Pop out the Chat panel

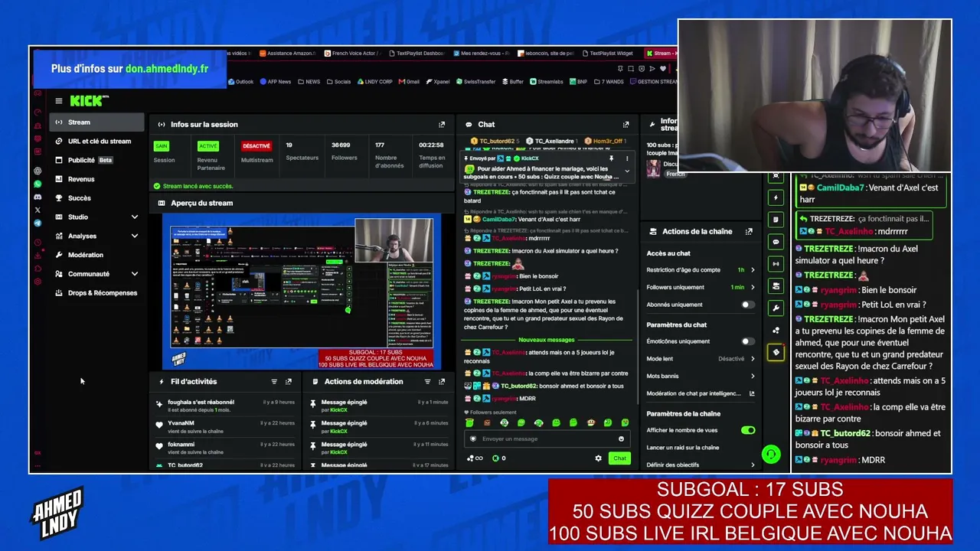626,124
